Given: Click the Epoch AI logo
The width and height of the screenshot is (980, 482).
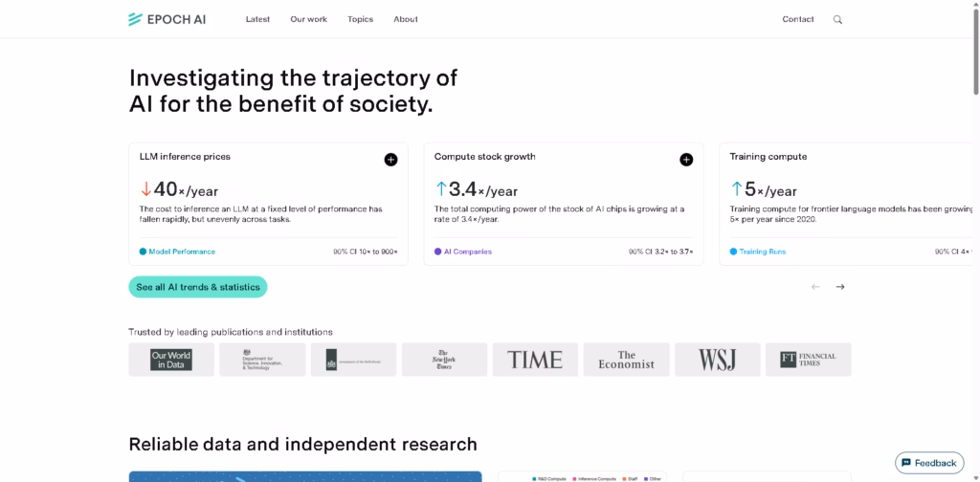Looking at the screenshot, I should coord(167,19).
